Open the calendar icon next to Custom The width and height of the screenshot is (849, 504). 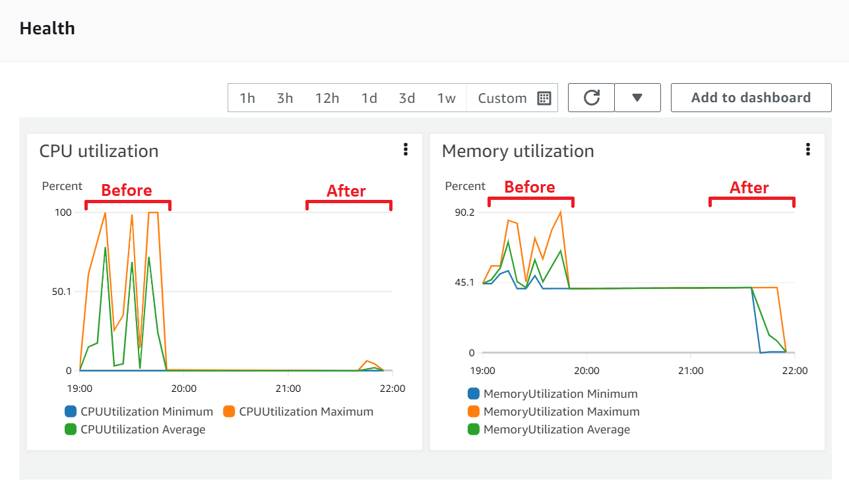tap(544, 97)
